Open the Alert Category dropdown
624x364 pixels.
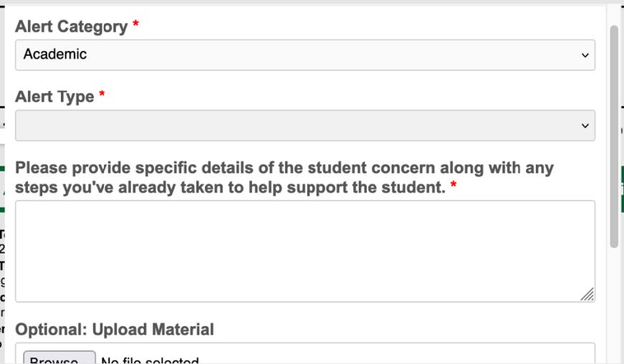[304, 54]
